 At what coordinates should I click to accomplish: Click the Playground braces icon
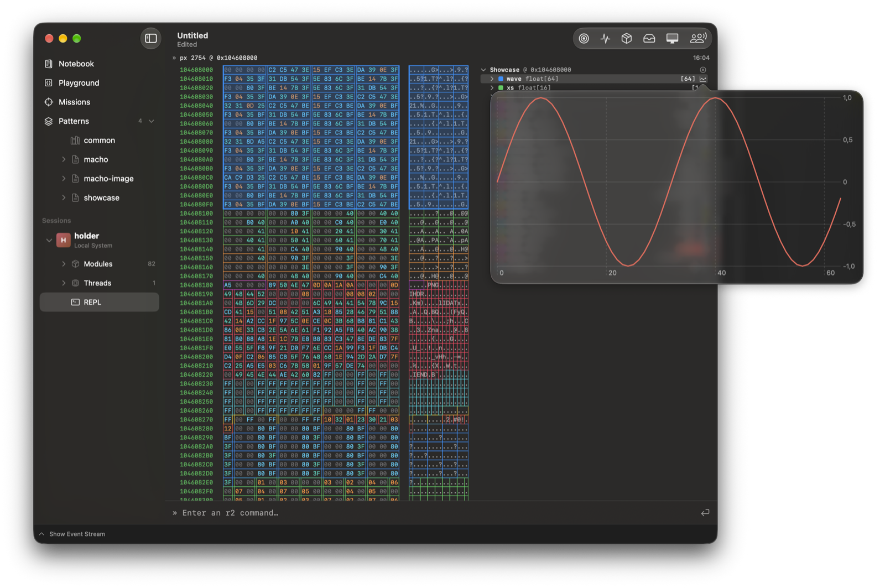(49, 83)
